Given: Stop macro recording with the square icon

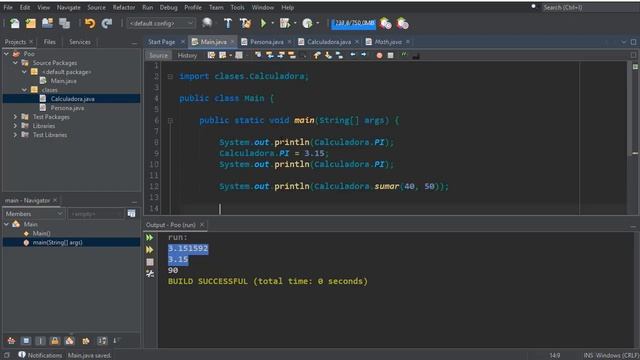Looking at the screenshot, I should [391, 55].
